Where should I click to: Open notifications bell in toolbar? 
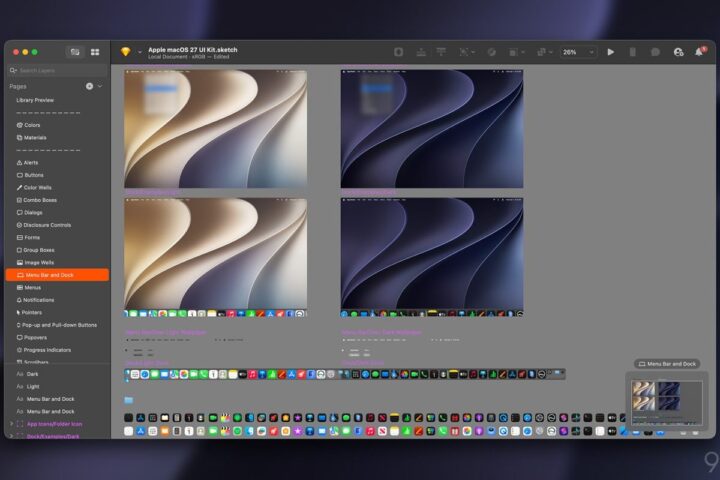[700, 51]
